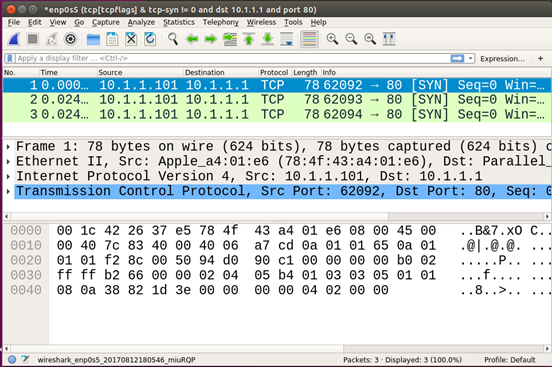
Task: Select packet 2 with port 62093
Action: tap(277, 100)
